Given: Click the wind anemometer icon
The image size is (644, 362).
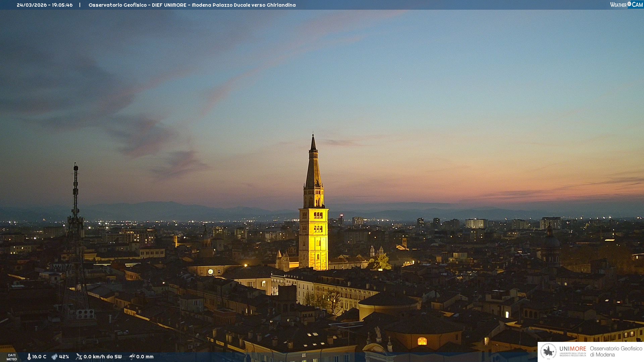Looking at the screenshot, I should pyautogui.click(x=79, y=357).
